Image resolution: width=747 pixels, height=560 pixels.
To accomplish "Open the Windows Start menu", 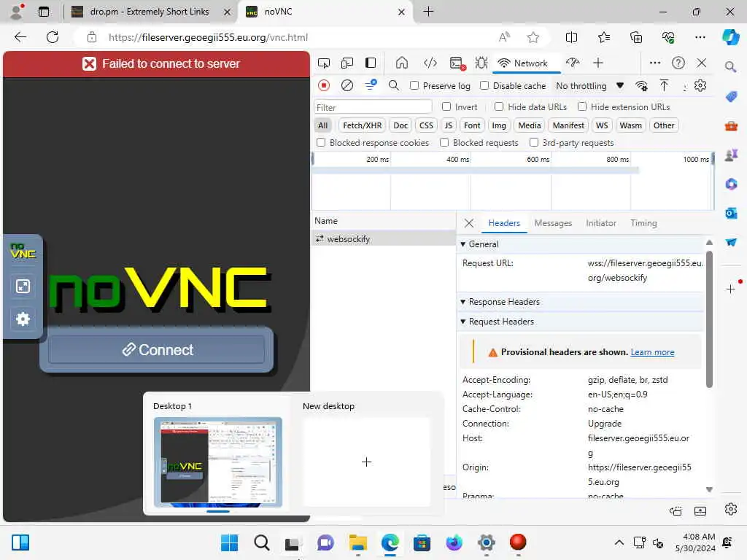I will pyautogui.click(x=229, y=542).
